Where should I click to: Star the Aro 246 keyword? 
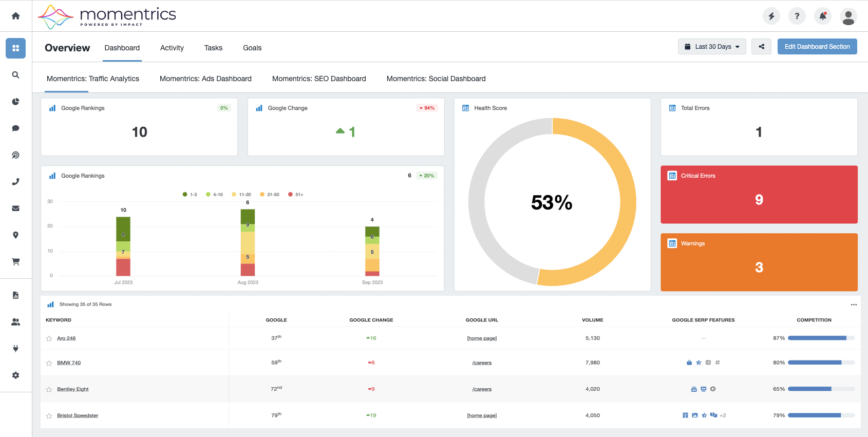pos(49,338)
